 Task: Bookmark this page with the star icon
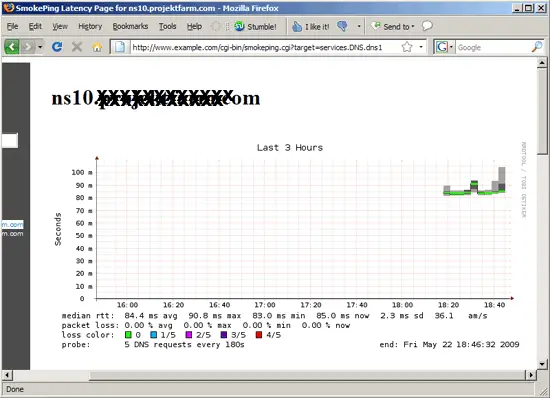tap(407, 47)
